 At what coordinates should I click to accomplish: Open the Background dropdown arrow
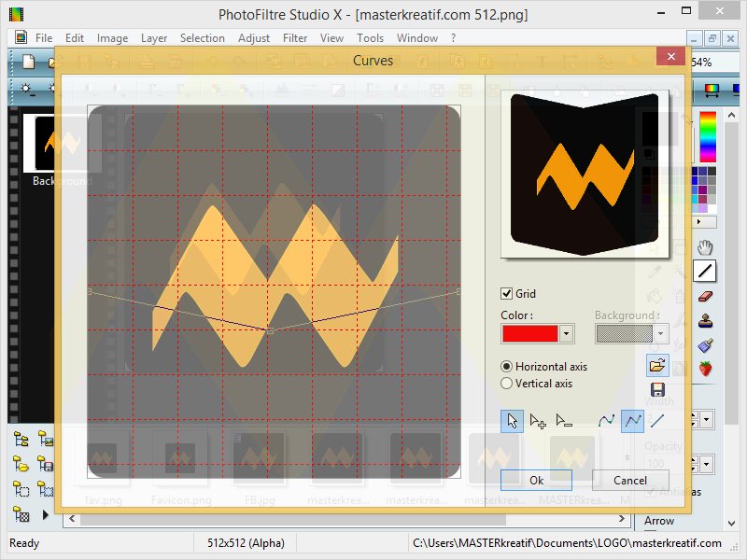[x=660, y=334]
